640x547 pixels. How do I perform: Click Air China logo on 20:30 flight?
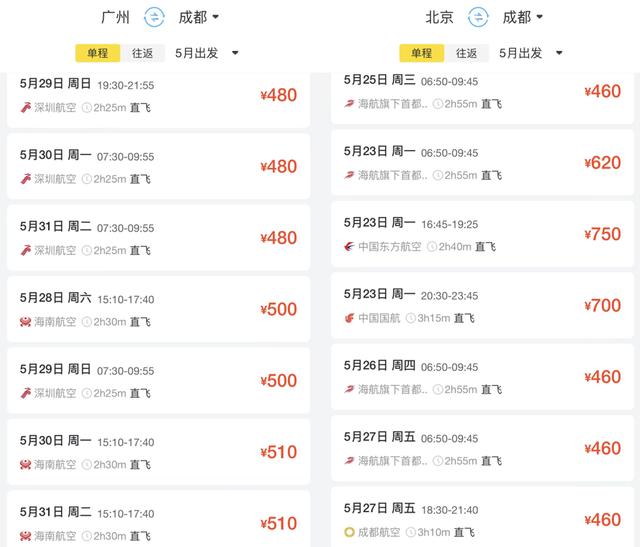(x=350, y=318)
